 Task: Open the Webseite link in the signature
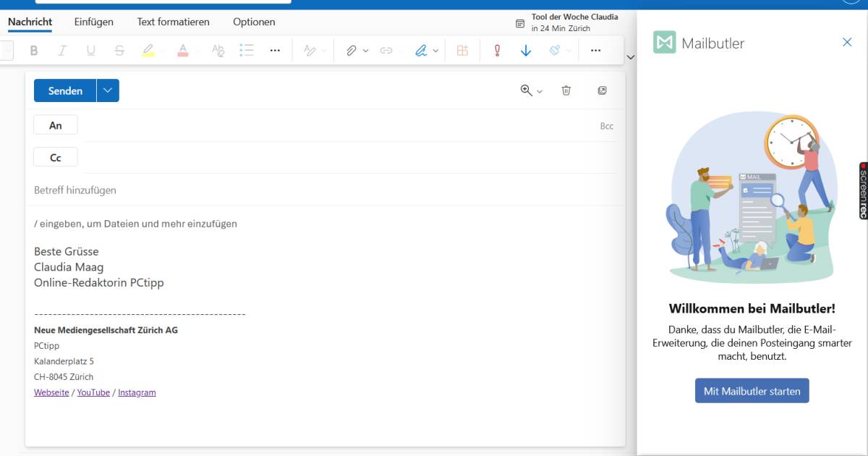[51, 392]
